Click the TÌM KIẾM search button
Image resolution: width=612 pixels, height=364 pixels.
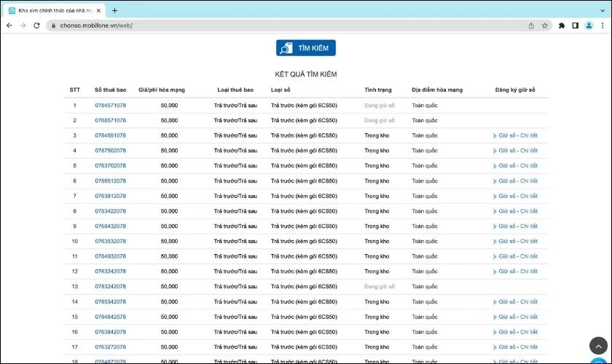coord(305,48)
